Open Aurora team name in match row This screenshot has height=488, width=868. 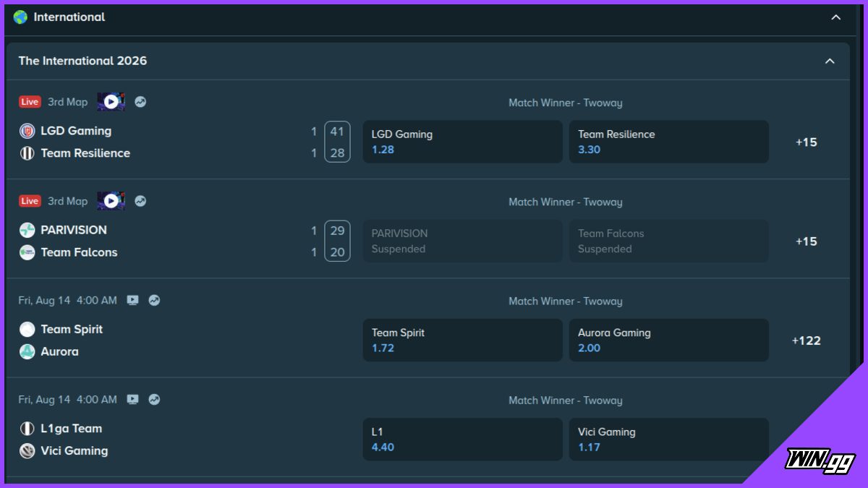point(59,351)
